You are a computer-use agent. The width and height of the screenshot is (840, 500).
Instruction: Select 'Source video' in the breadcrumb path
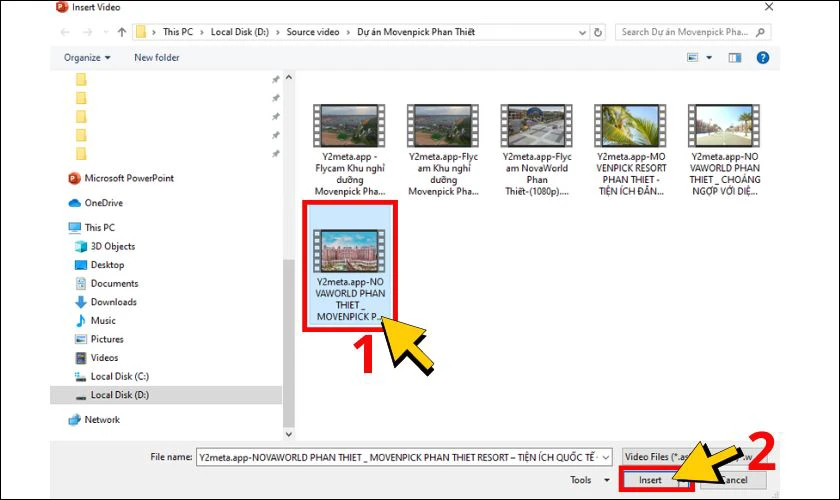pos(313,32)
